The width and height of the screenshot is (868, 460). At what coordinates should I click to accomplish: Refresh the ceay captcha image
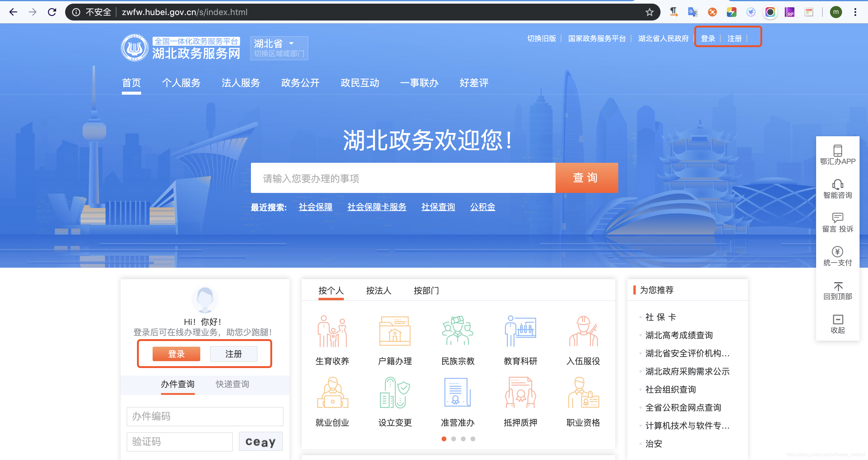(x=261, y=442)
